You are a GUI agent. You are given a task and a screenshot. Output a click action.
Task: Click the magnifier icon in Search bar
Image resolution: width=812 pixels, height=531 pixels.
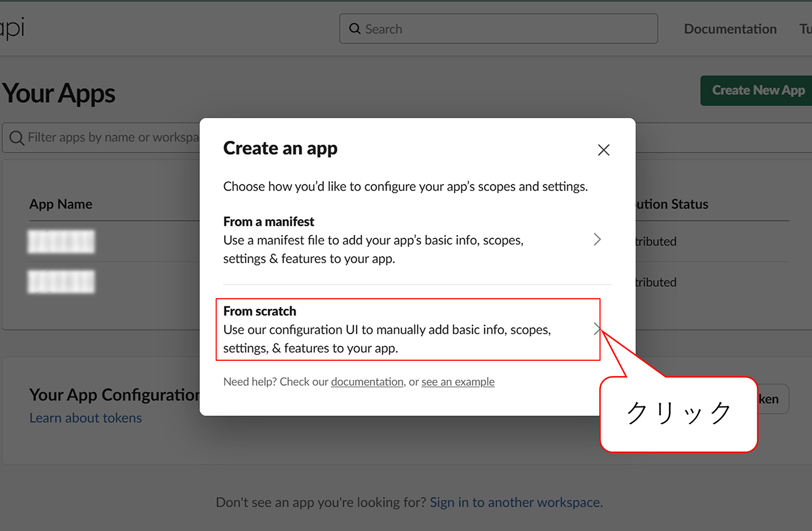tap(355, 29)
